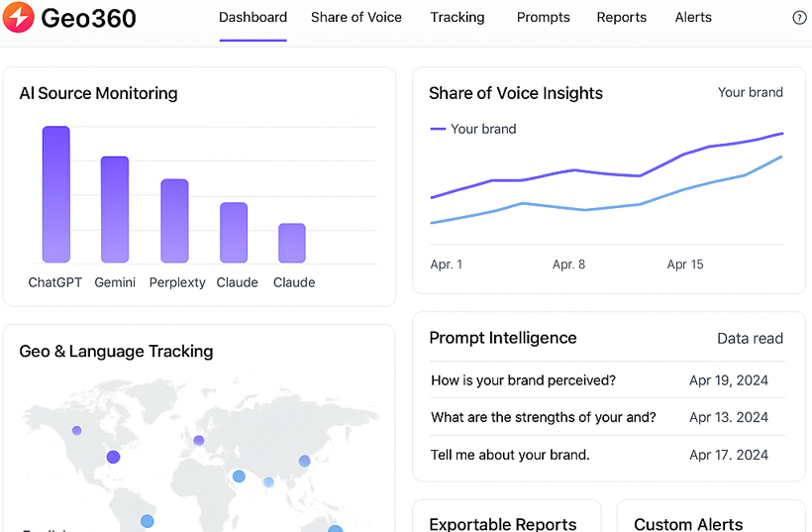Open the Custom Alerts card
812x532 pixels.
click(688, 524)
